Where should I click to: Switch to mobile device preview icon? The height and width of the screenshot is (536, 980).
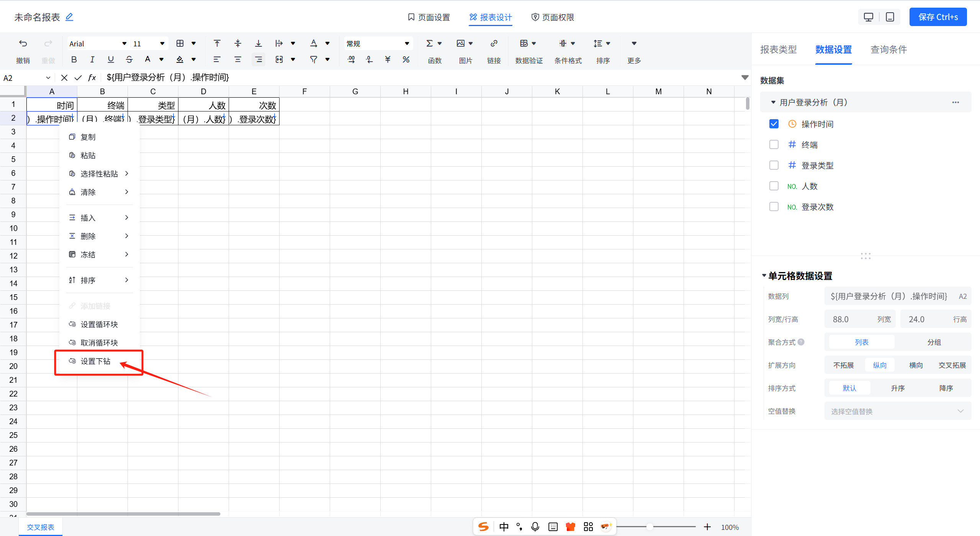click(890, 17)
